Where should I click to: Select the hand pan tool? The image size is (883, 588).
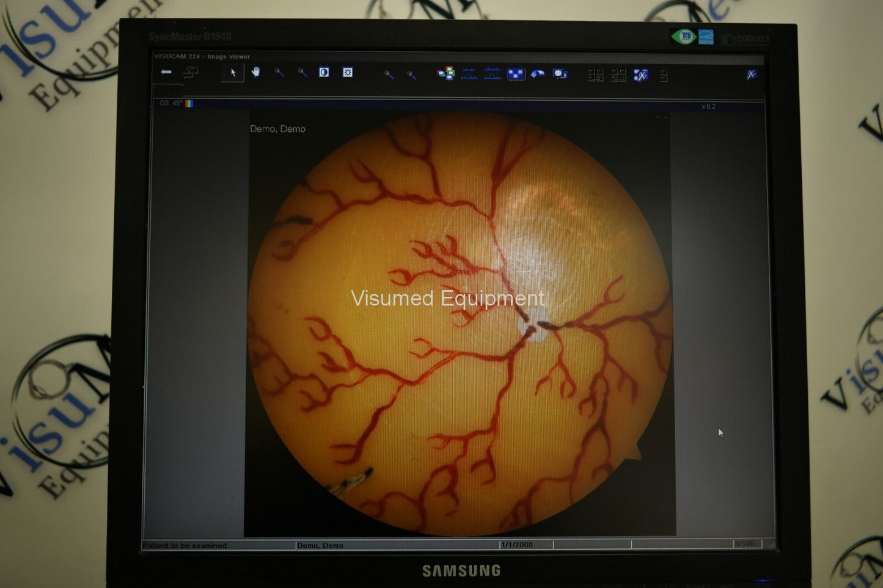(x=255, y=73)
